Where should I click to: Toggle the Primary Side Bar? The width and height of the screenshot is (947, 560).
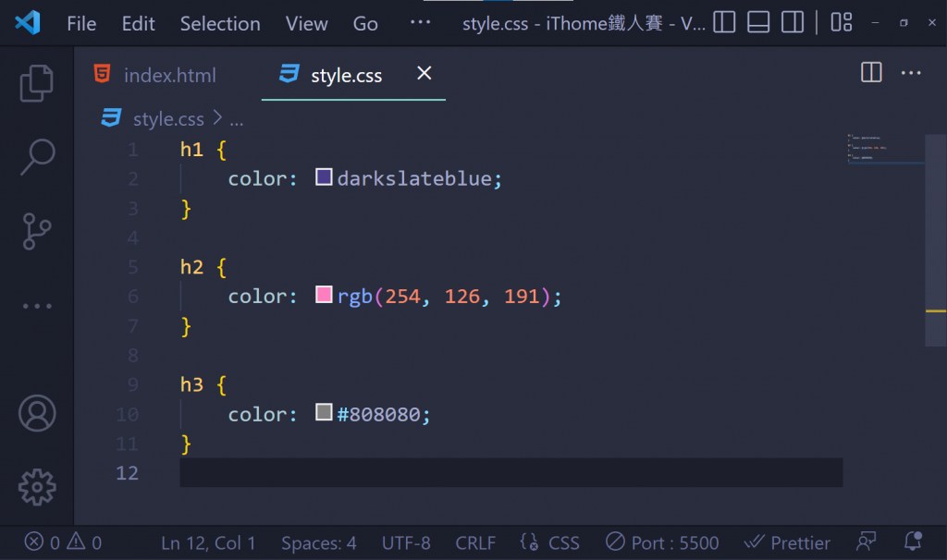pos(724,23)
